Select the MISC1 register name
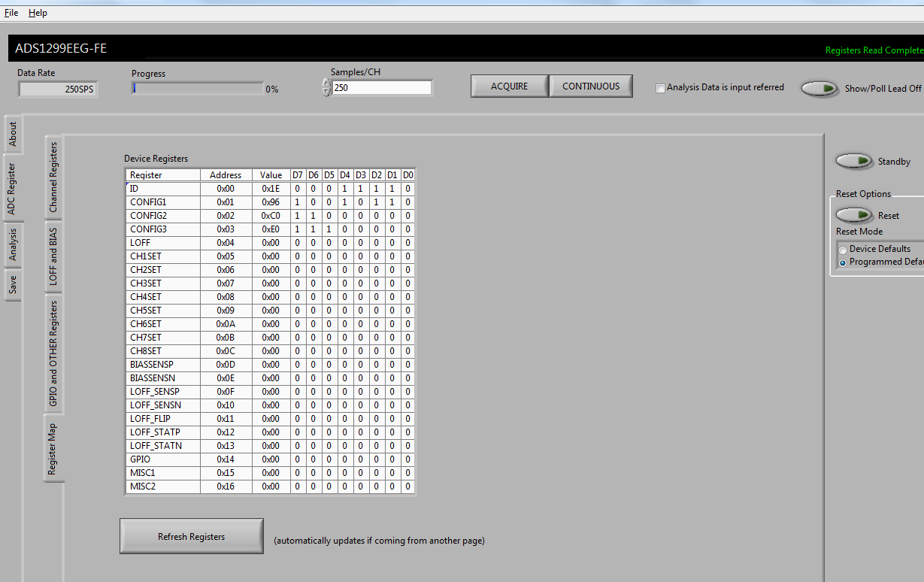 pyautogui.click(x=143, y=473)
